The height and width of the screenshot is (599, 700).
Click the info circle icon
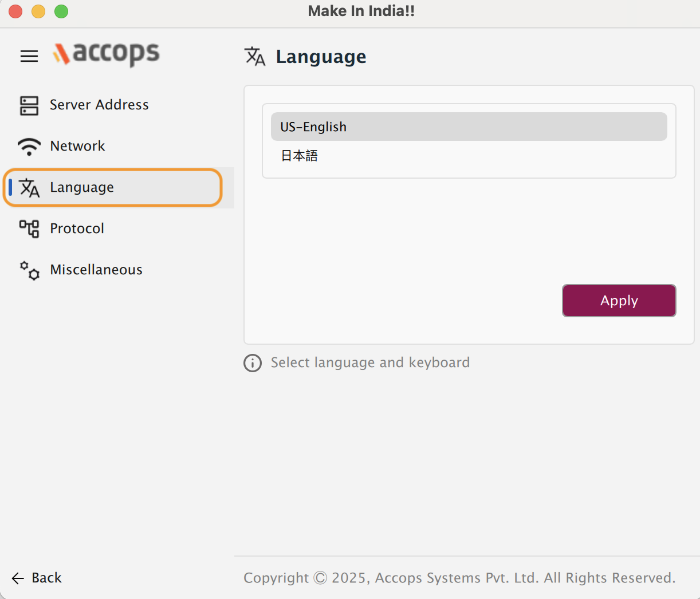click(x=253, y=363)
